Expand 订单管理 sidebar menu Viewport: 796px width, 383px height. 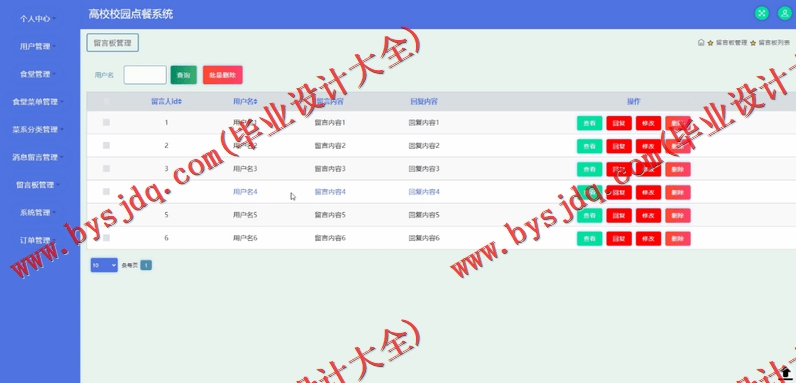tap(37, 240)
